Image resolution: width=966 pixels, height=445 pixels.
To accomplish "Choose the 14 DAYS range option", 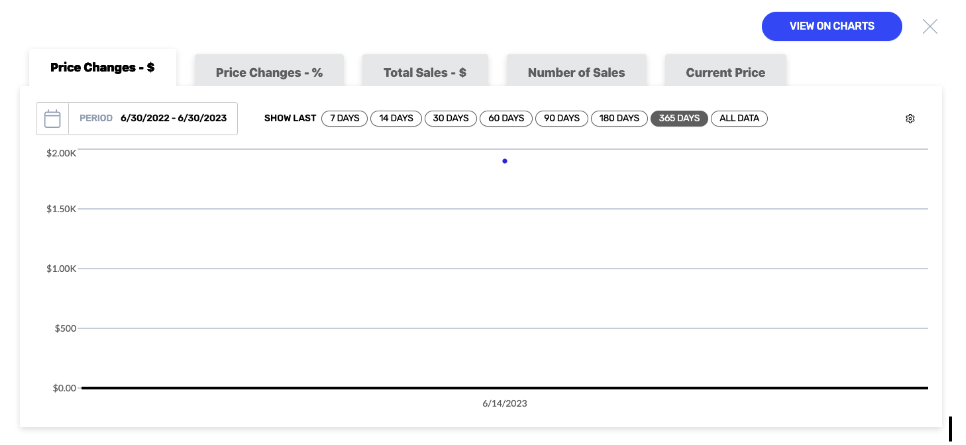I will click(x=396, y=118).
